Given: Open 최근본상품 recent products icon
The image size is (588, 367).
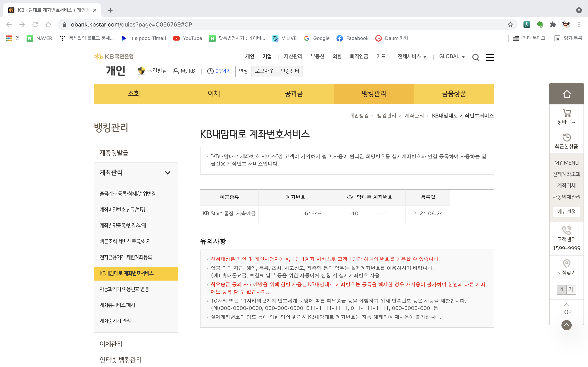Looking at the screenshot, I should tap(566, 137).
